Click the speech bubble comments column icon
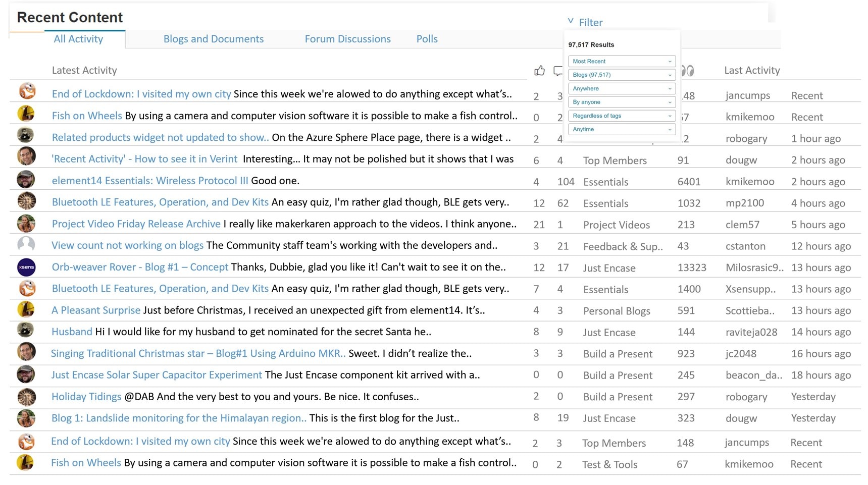Screen dimensions: 868x485 [x=557, y=71]
